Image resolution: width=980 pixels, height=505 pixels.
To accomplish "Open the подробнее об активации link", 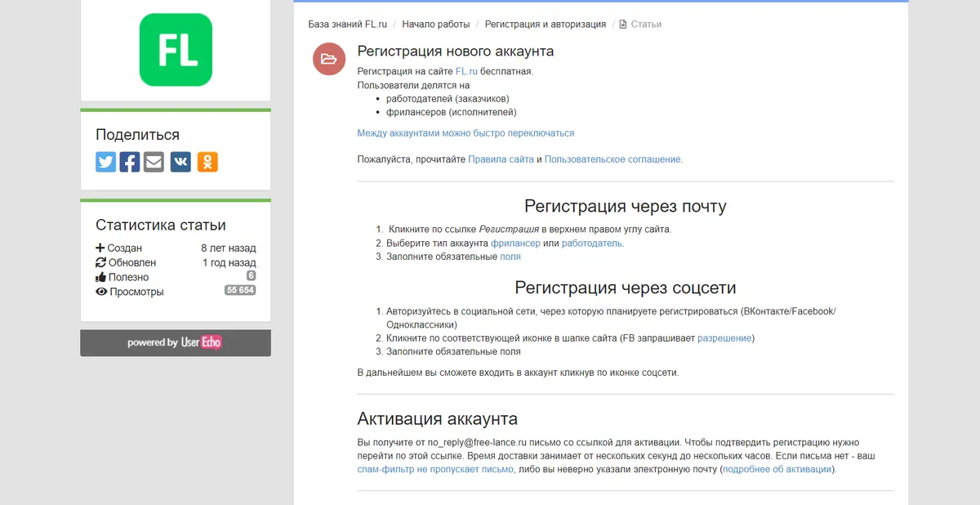I will coord(777,470).
